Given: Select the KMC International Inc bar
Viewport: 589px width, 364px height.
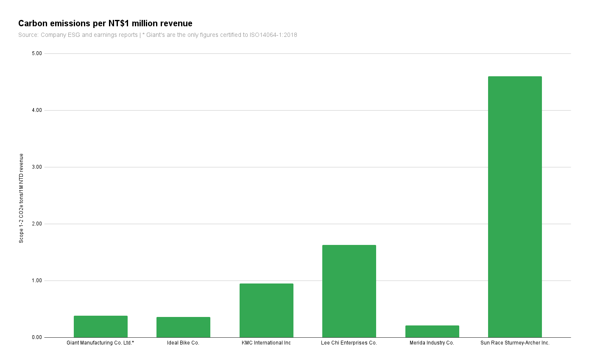Looking at the screenshot, I should tap(266, 310).
